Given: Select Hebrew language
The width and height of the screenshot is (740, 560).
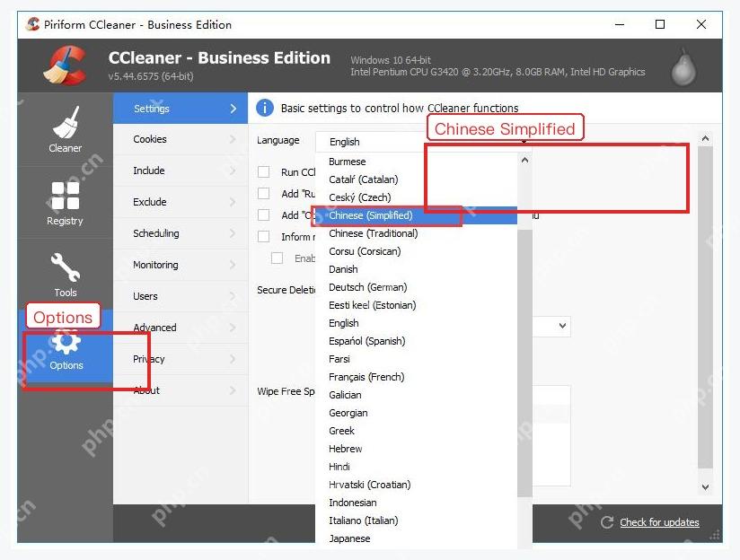Looking at the screenshot, I should [417, 449].
